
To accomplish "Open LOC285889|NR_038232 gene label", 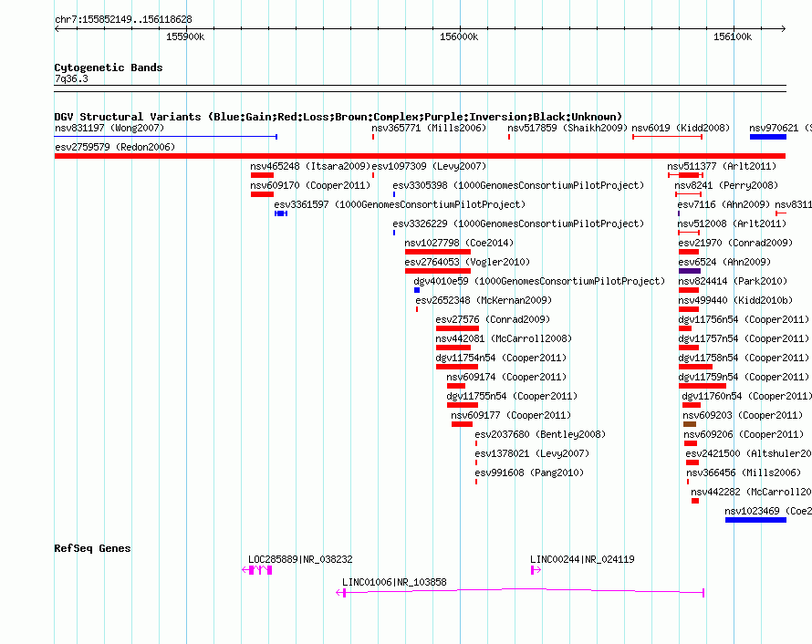I will [300, 559].
